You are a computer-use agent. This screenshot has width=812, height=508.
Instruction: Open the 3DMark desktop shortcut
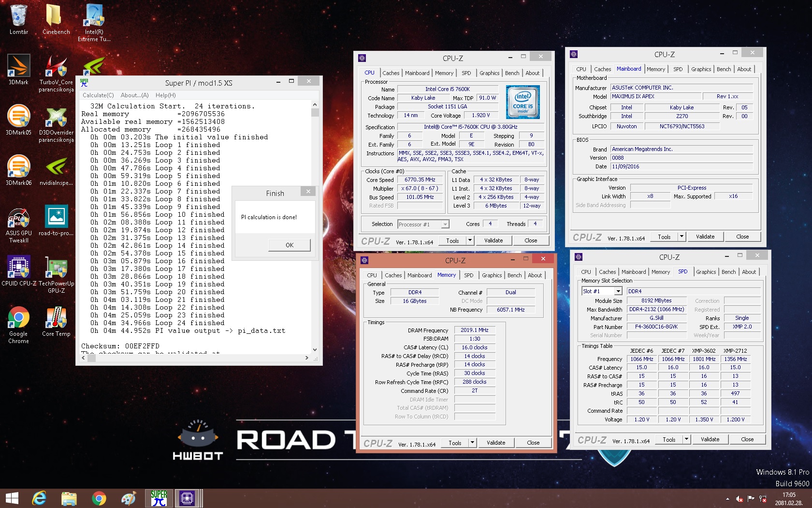coord(18,70)
